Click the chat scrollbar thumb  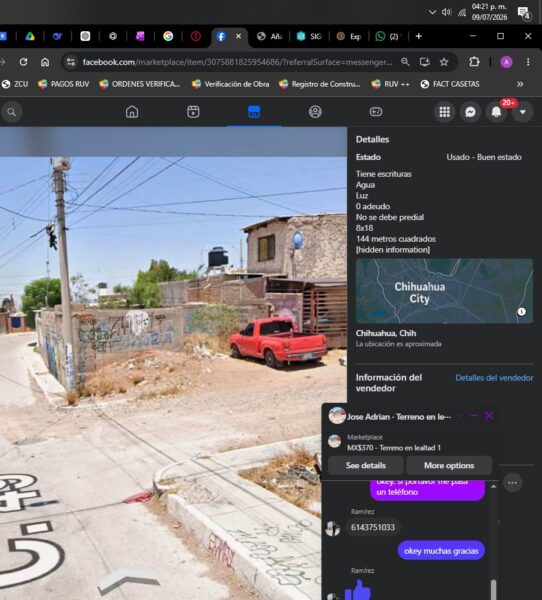tap(493, 589)
